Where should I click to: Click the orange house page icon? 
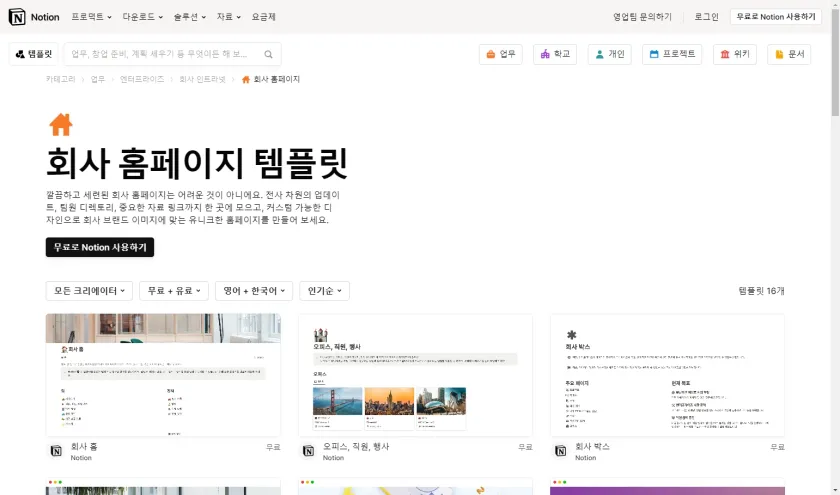[x=61, y=124]
